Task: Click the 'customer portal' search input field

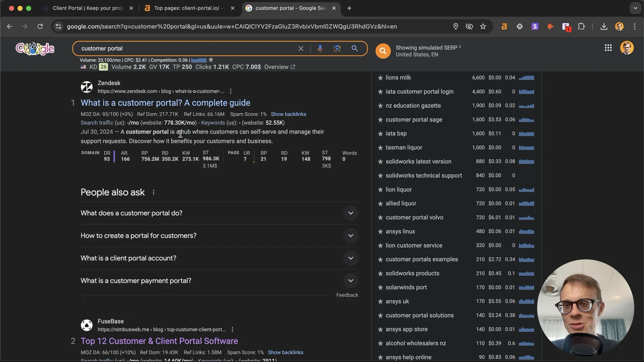Action: point(188,49)
